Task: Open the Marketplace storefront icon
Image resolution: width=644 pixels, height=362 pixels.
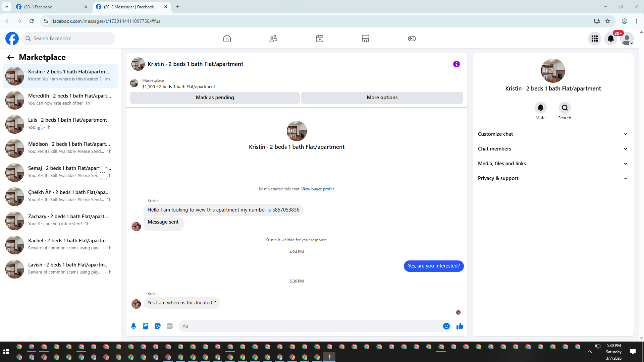Action: point(366,39)
